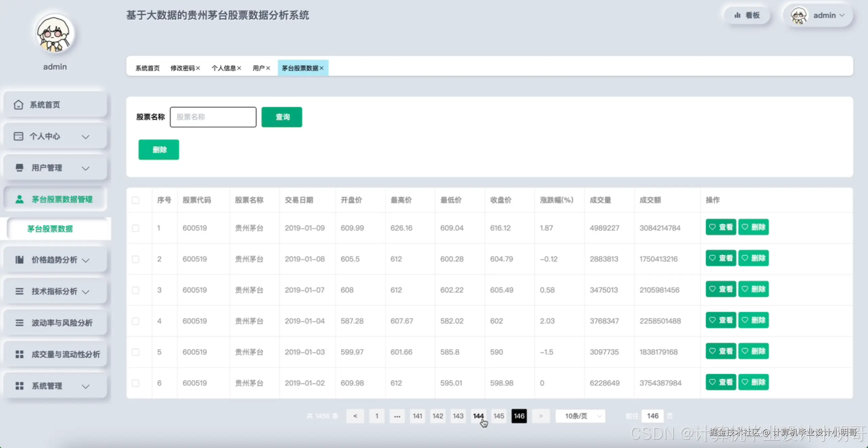
Task: Switch to the 个人信息 tab
Action: [223, 68]
